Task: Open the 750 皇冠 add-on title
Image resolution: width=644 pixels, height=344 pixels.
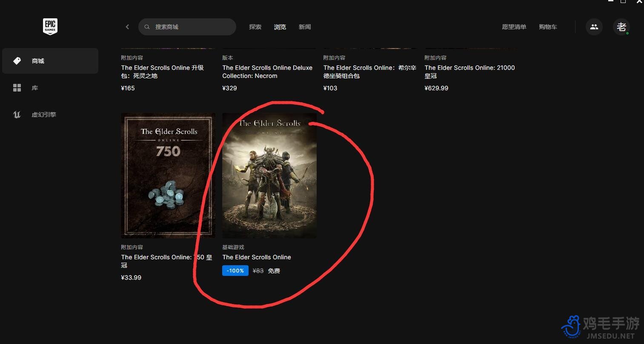Action: (166, 261)
